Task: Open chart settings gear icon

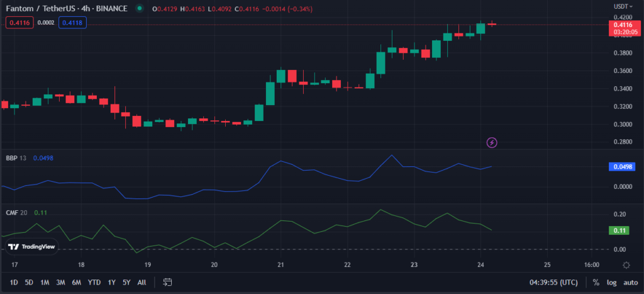Action: (x=626, y=265)
